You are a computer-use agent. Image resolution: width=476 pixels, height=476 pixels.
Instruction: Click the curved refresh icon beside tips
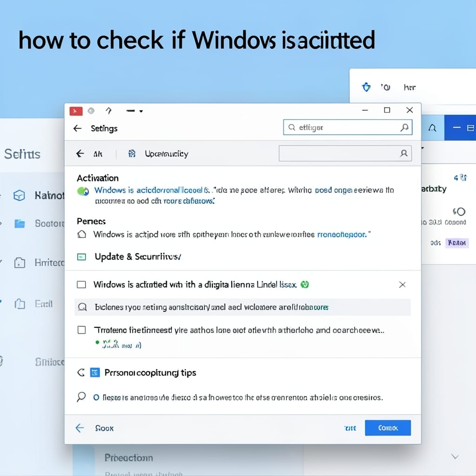click(x=81, y=372)
